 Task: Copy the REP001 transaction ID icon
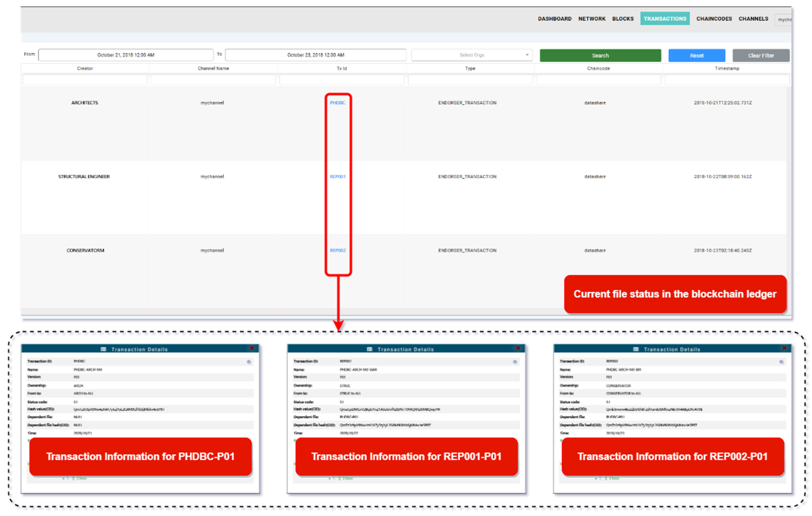point(515,362)
